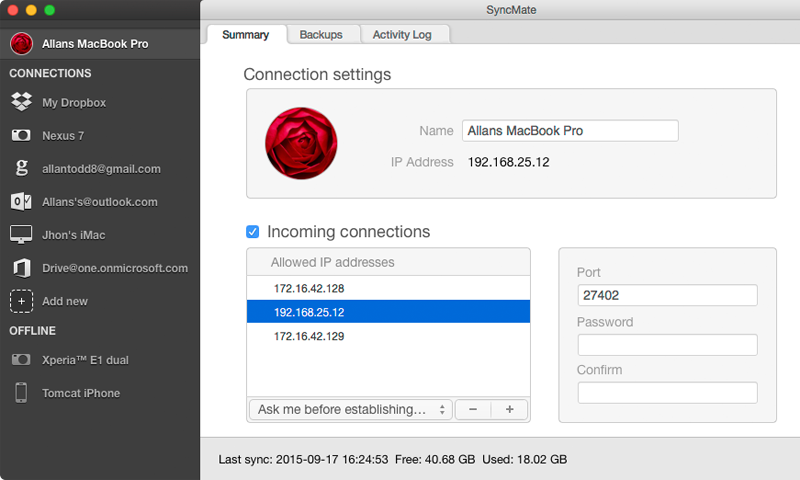Click the rose profile picture thumbnail
The width and height of the screenshot is (800, 480).
click(301, 143)
